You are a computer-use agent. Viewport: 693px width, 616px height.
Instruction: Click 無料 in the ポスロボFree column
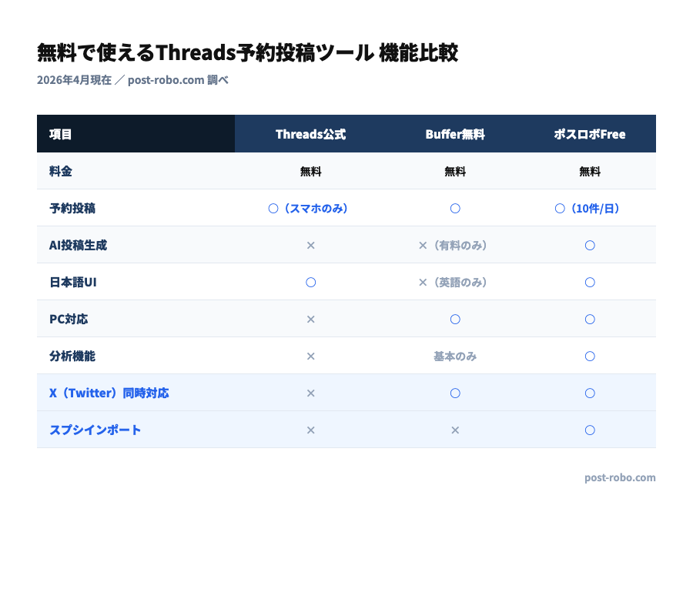click(590, 172)
